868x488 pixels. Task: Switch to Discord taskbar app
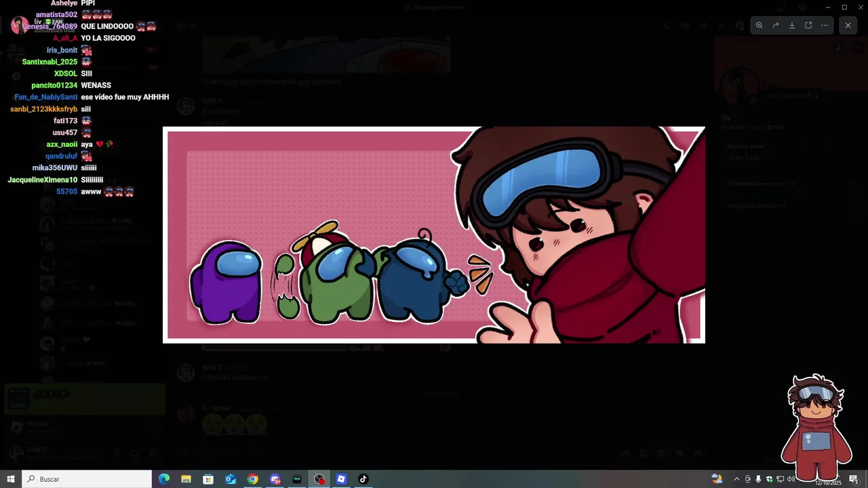(x=275, y=479)
